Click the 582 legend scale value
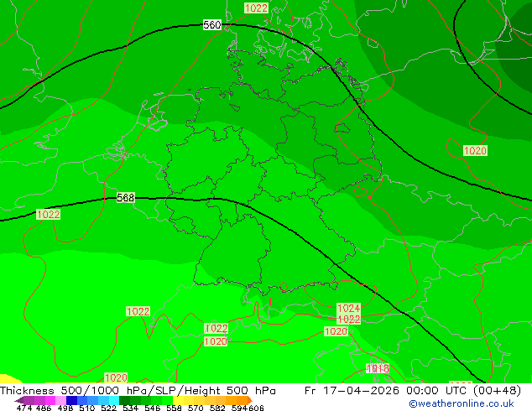532x411 pixels. tap(217, 408)
